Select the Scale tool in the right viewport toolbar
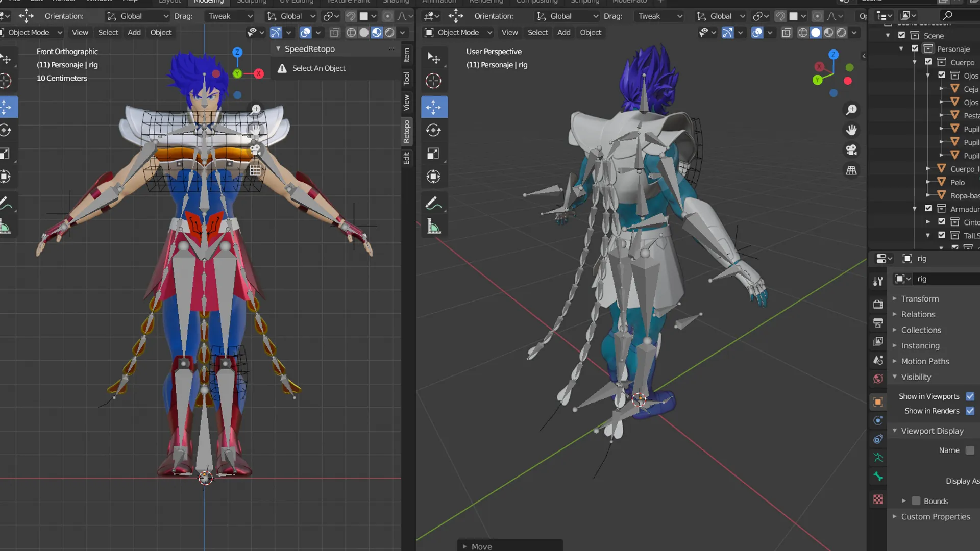This screenshot has height=551, width=980. (x=433, y=154)
